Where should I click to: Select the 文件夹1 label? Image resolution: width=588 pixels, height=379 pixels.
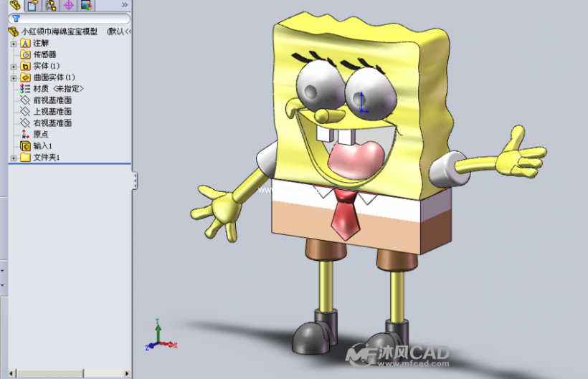click(47, 158)
